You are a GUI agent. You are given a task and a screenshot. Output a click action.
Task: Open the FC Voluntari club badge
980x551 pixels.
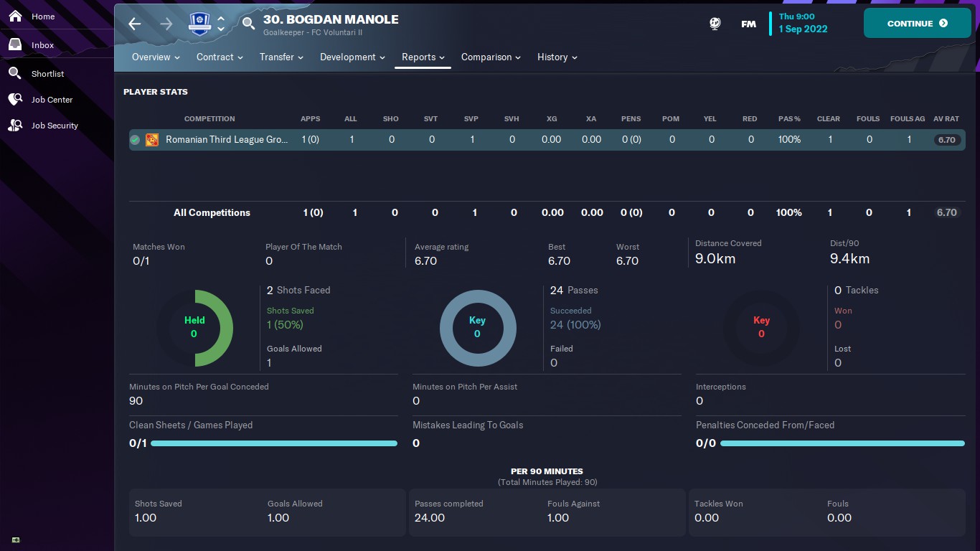coord(199,24)
